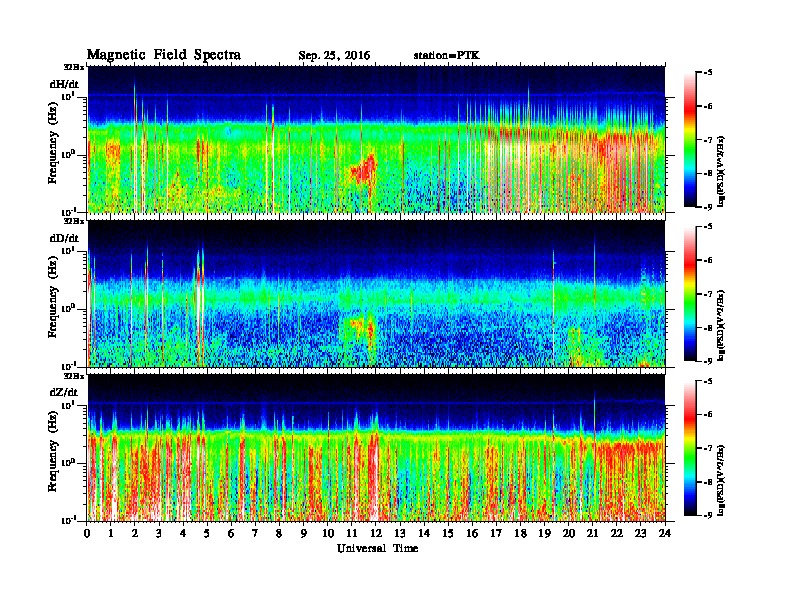The height and width of the screenshot is (612, 792).
Task: Click the "dD/dt" panel label
Action: coord(64,238)
